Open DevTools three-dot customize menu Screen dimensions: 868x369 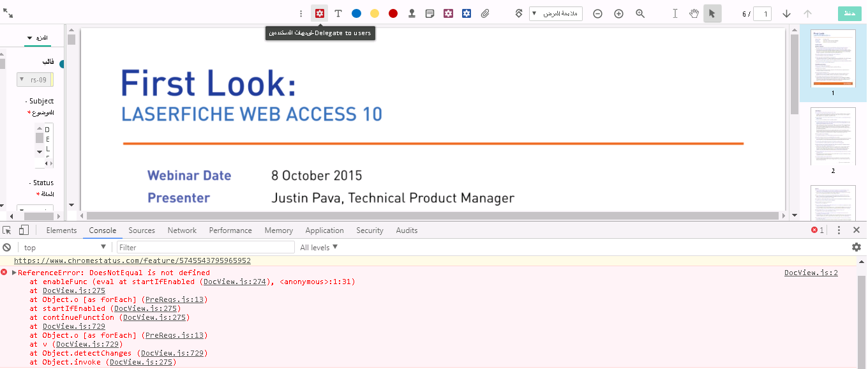coord(839,230)
